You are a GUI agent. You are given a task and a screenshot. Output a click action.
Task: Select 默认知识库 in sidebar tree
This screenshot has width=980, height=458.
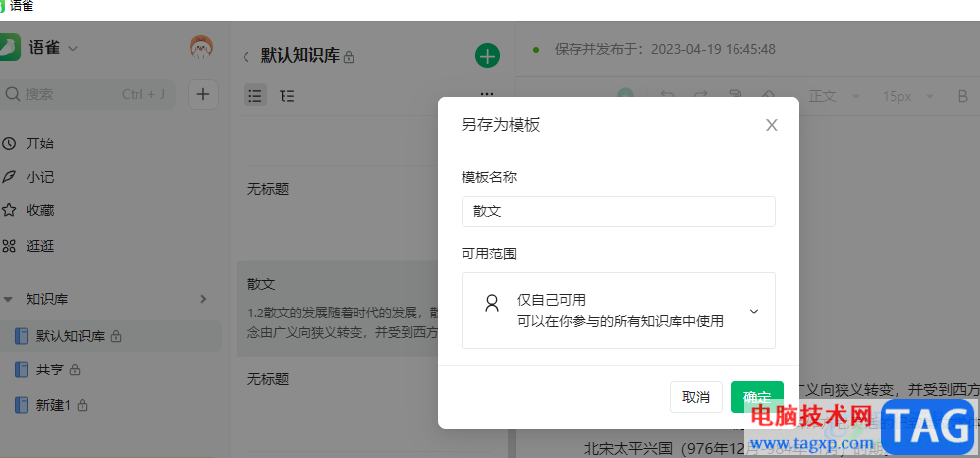click(x=111, y=336)
